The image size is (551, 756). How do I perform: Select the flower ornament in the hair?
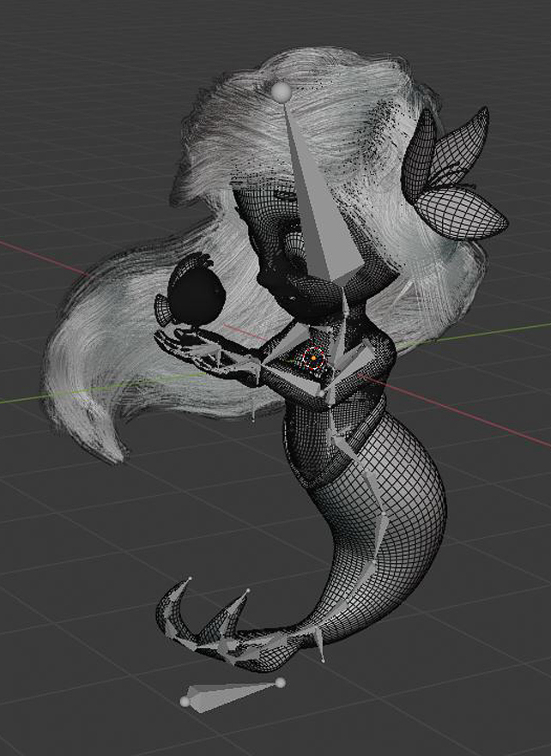click(453, 176)
